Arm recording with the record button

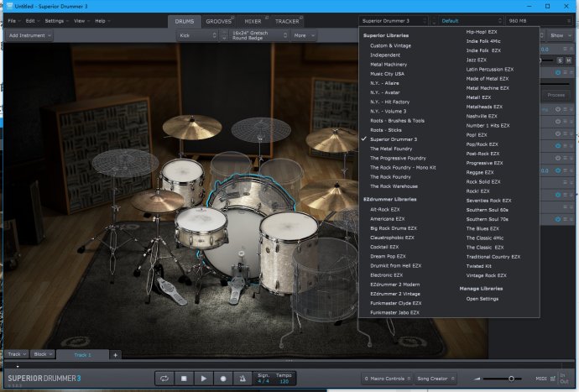pyautogui.click(x=223, y=379)
